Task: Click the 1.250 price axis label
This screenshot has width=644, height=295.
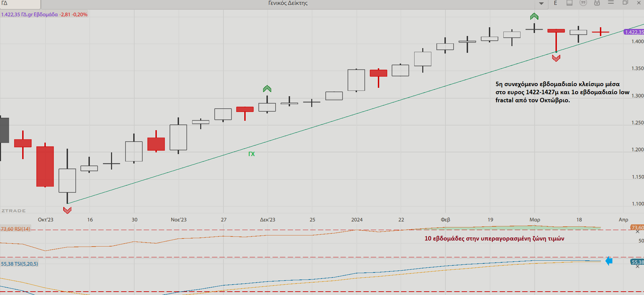Action: point(637,122)
